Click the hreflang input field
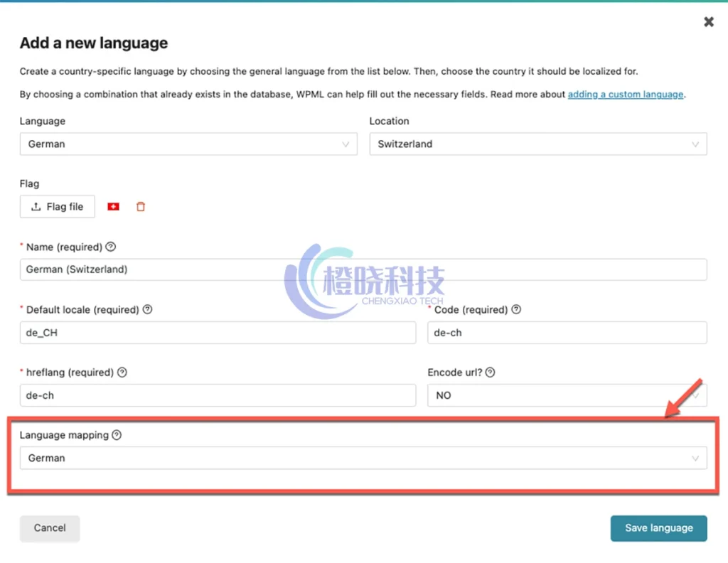The height and width of the screenshot is (563, 728). 218,395
